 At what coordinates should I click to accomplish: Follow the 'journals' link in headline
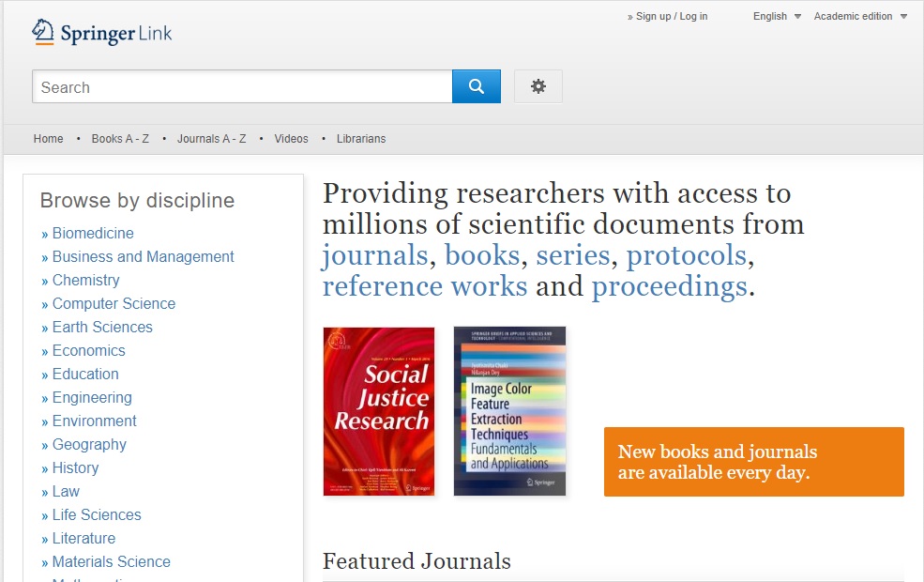(x=375, y=256)
